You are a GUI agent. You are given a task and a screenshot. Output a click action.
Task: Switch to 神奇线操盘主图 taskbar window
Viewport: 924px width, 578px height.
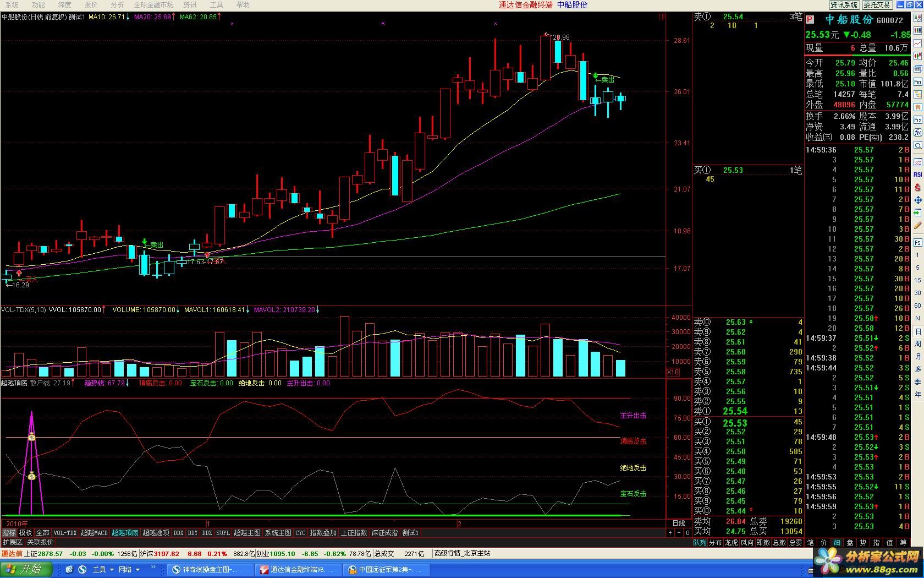[x=211, y=569]
